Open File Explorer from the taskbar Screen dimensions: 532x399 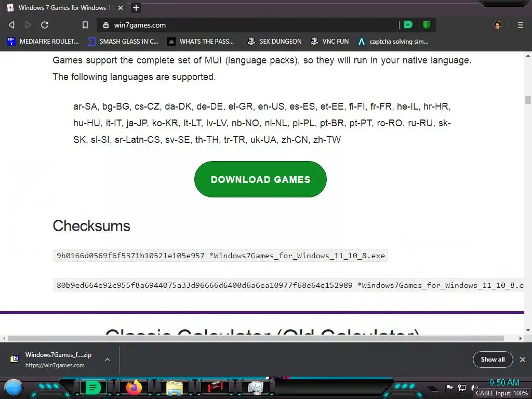pos(175,388)
